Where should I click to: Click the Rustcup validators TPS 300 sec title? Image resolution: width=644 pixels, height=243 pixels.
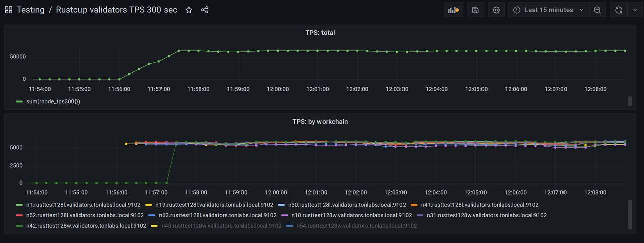pyautogui.click(x=116, y=10)
